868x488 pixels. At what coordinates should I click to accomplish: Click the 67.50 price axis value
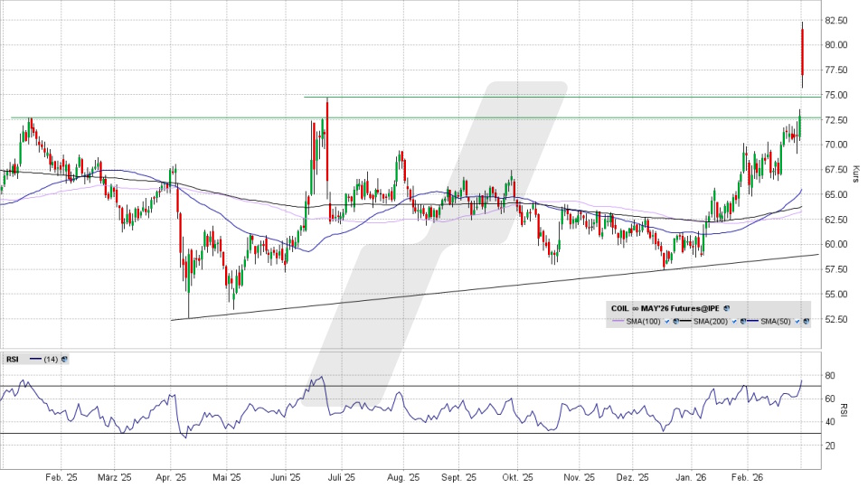click(835, 170)
